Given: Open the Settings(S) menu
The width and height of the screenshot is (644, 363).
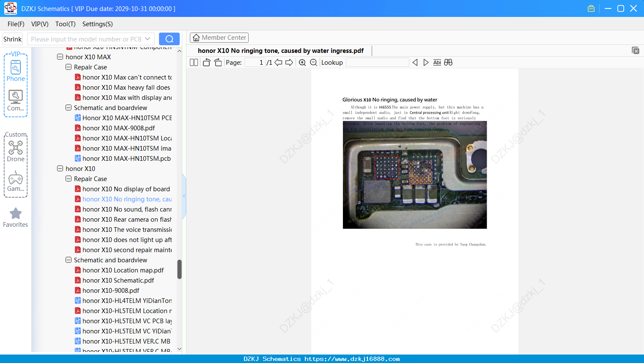Looking at the screenshot, I should coord(97,24).
